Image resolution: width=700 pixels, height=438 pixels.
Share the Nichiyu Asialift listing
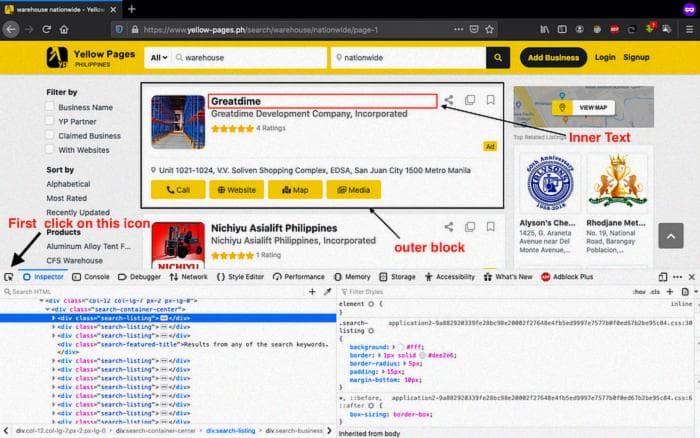pyautogui.click(x=449, y=227)
